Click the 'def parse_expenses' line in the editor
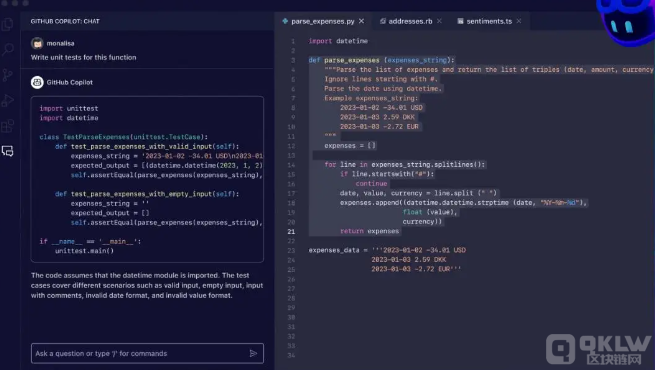Screen dimensions: 655x370 (x=381, y=60)
